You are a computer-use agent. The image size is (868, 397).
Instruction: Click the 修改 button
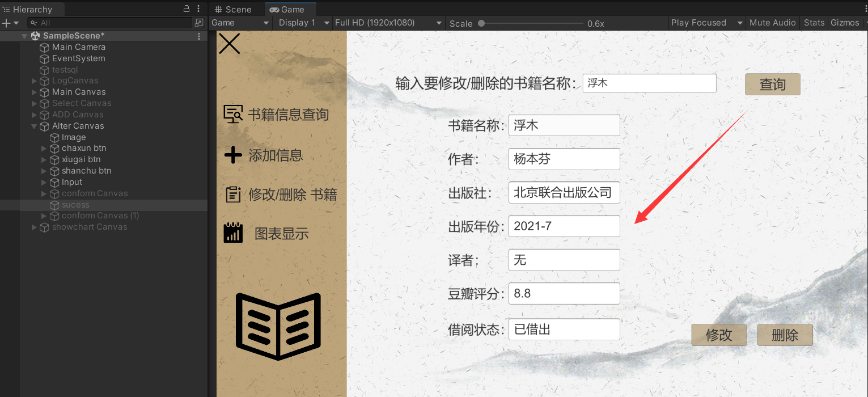pos(719,335)
